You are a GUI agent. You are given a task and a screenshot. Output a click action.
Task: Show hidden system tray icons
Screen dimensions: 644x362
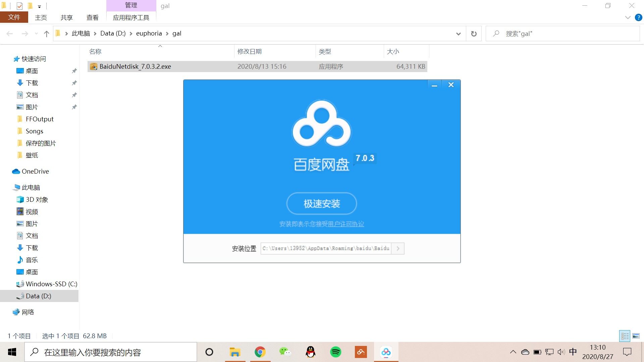[513, 352]
